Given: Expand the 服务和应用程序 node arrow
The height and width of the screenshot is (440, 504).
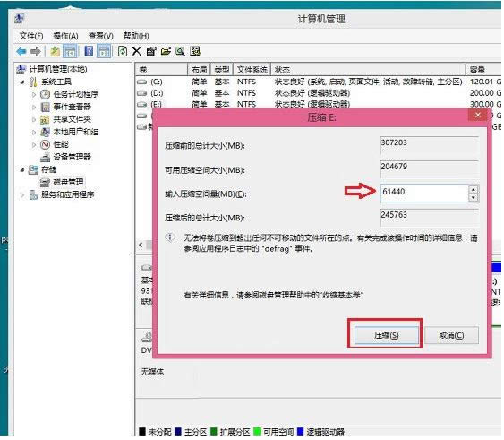Looking at the screenshot, I should pyautogui.click(x=21, y=195).
